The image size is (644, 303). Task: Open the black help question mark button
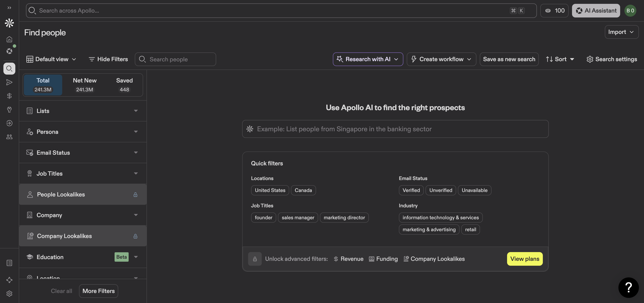tap(628, 287)
